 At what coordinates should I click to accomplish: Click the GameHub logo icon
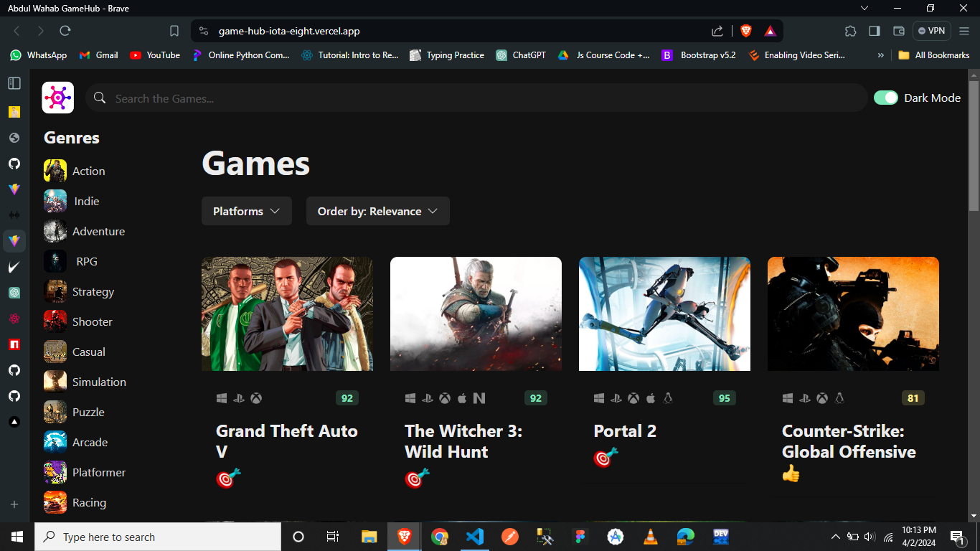point(58,98)
